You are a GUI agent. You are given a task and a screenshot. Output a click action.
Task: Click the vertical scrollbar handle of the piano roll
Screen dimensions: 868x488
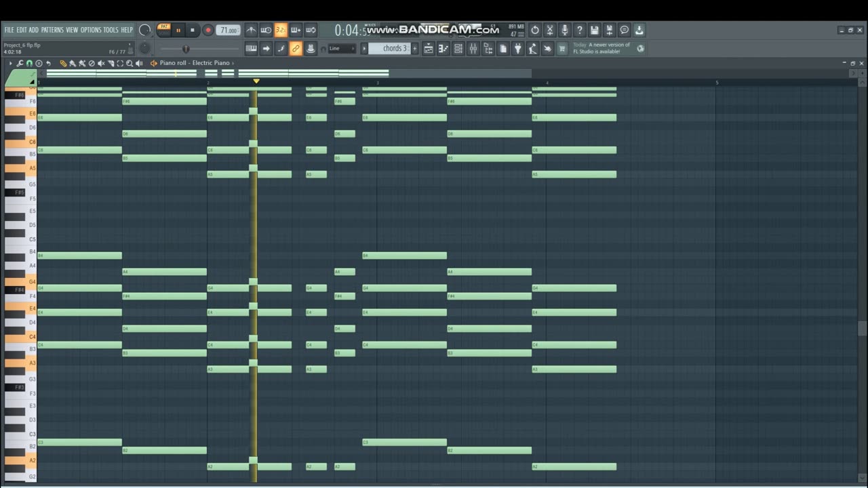[863, 328]
